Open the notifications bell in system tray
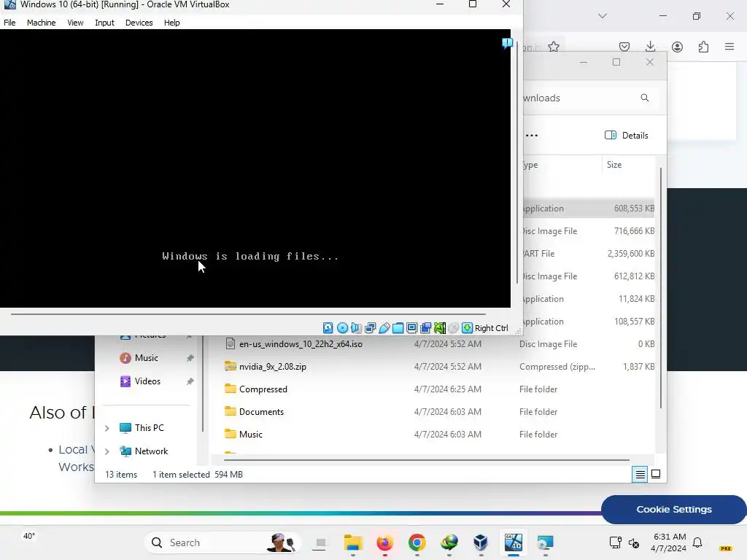The width and height of the screenshot is (747, 560). pos(697,542)
